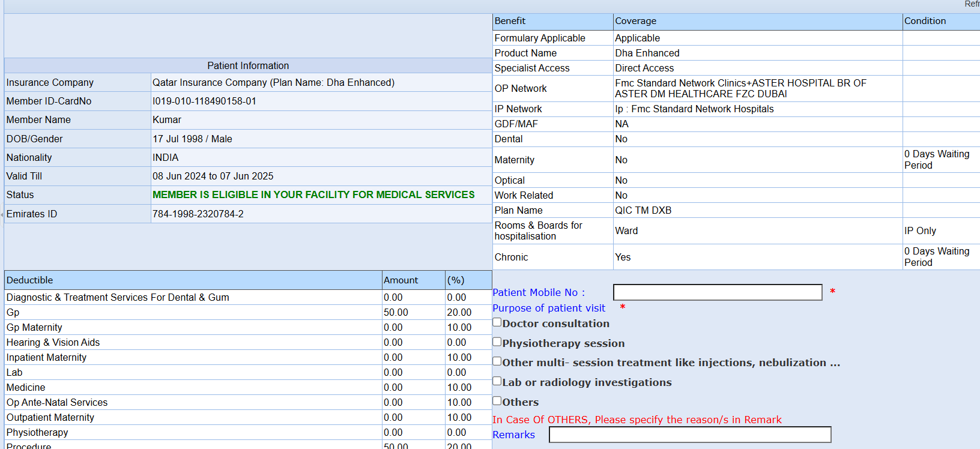This screenshot has height=449, width=980.
Task: Toggle the Others checkbox
Action: 497,401
